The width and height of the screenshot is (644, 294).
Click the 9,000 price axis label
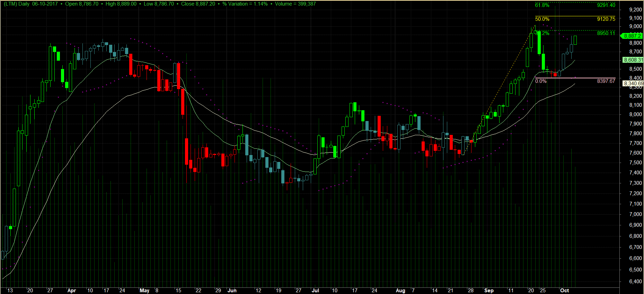point(636,26)
